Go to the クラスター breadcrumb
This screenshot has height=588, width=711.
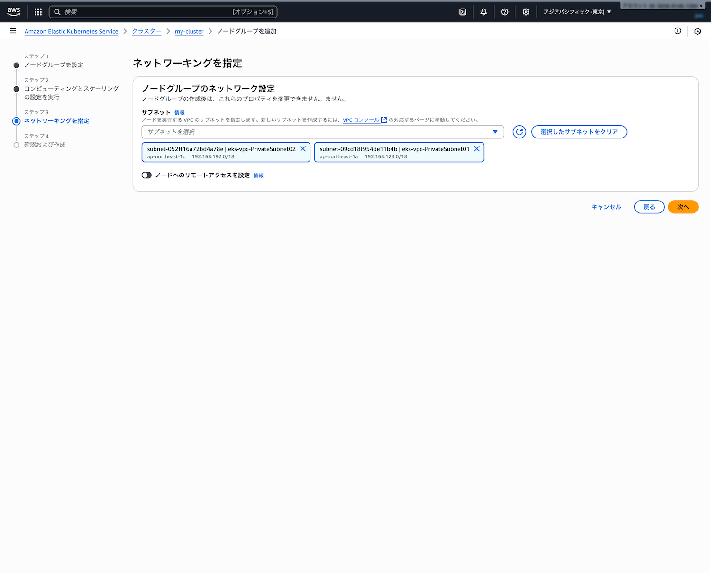[x=146, y=31]
